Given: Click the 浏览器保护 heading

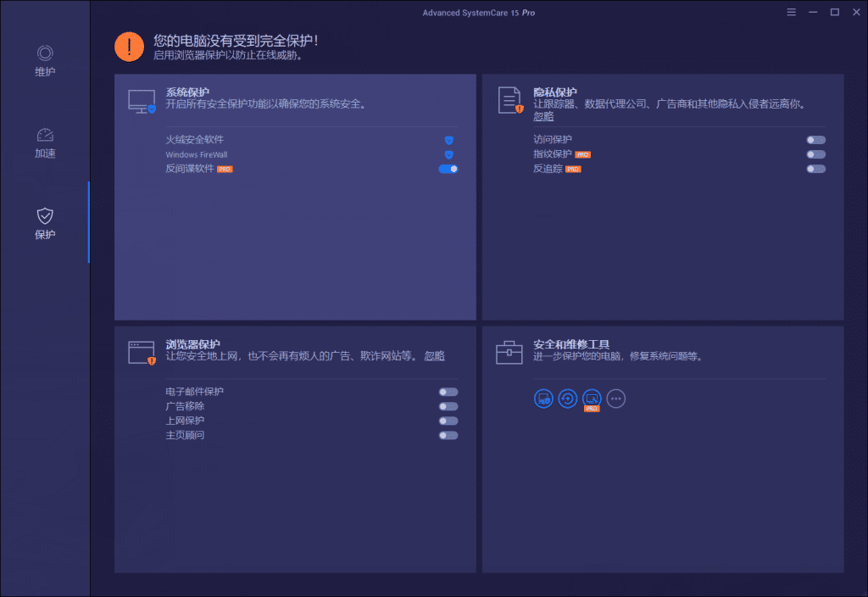Looking at the screenshot, I should click(x=193, y=344).
